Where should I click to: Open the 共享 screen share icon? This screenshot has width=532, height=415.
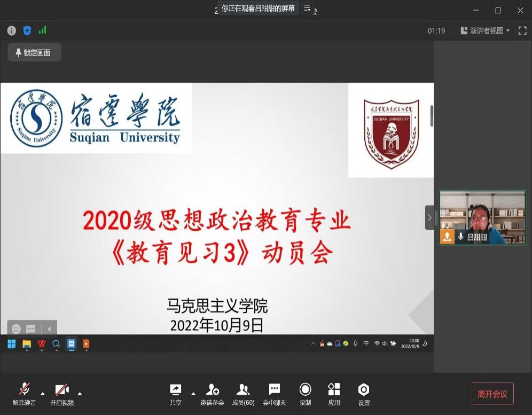[175, 394]
